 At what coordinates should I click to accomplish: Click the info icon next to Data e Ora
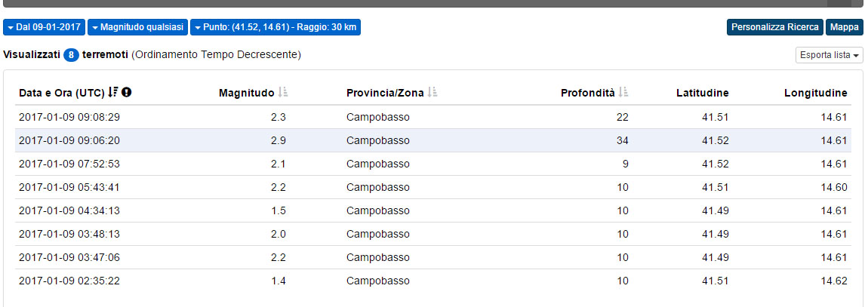tap(127, 93)
